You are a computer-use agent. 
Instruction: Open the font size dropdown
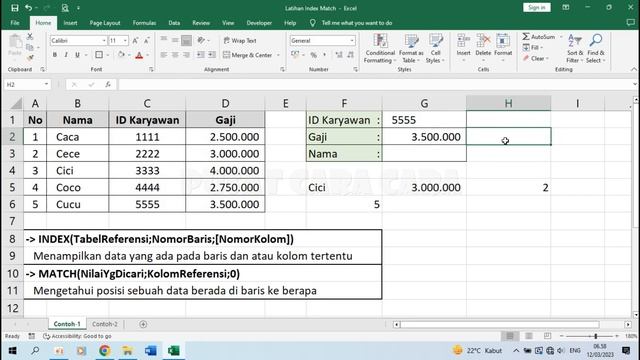point(125,40)
